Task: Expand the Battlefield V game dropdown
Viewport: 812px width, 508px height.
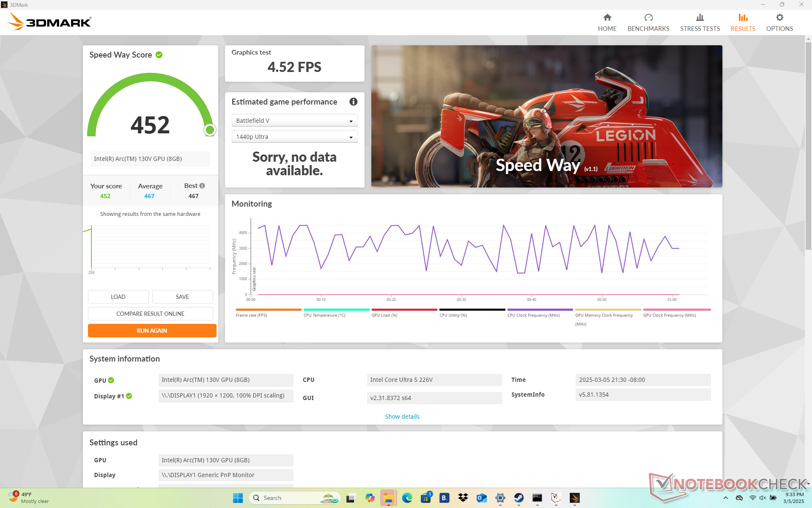Action: click(294, 121)
